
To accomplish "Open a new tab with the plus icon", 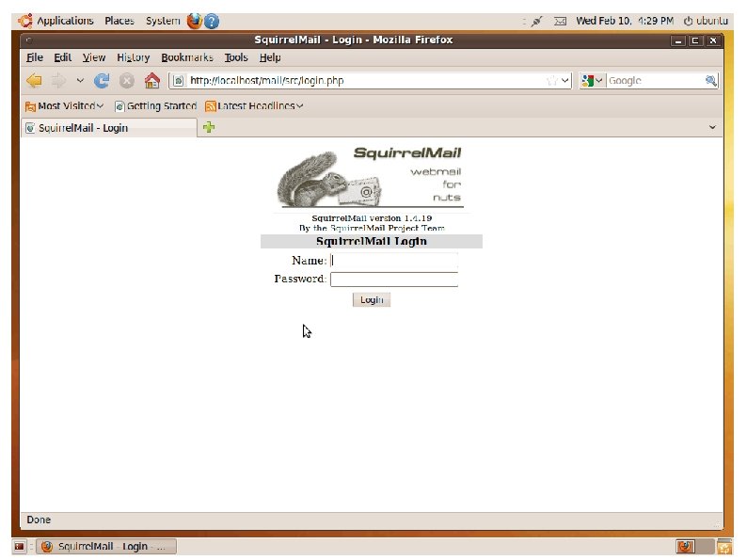I will pos(209,127).
